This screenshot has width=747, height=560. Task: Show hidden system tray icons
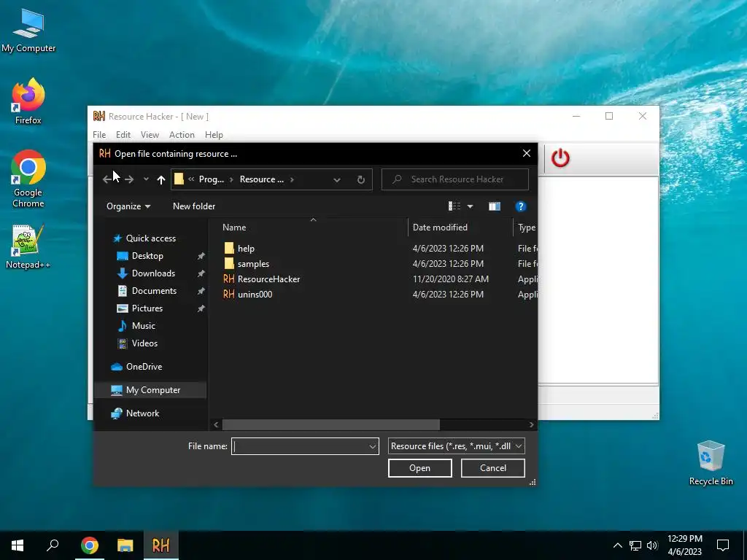(617, 545)
